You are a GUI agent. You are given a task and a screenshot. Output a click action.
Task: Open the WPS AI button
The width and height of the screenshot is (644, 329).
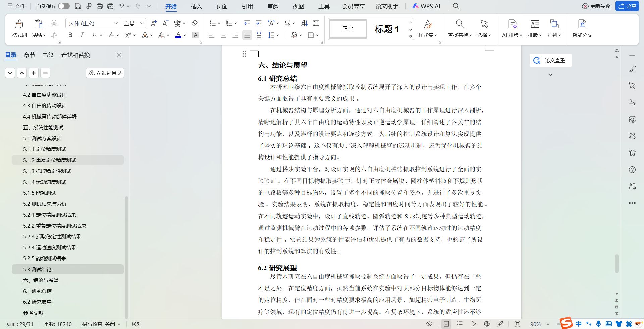(x=426, y=6)
